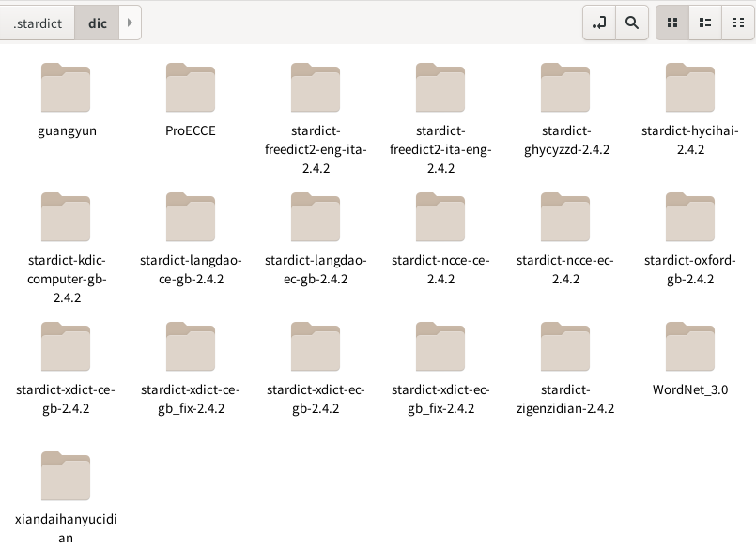Open the WordNet_3.0 folder icon

tap(690, 346)
